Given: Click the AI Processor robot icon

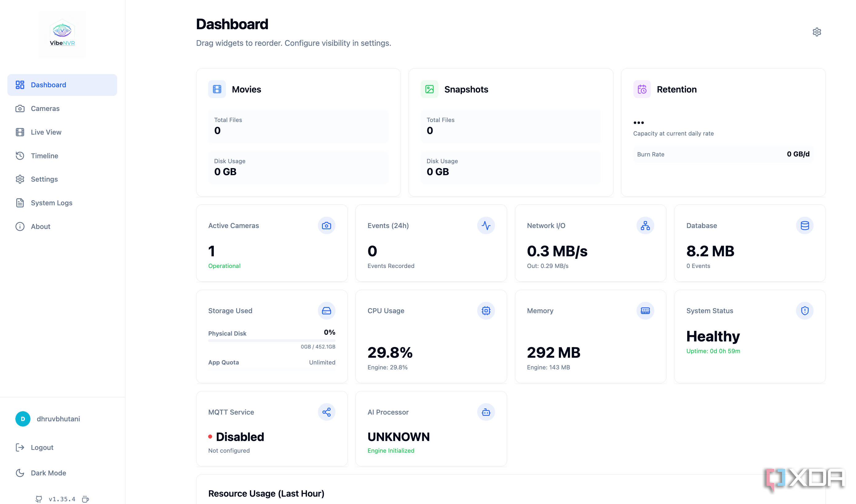Looking at the screenshot, I should (486, 412).
